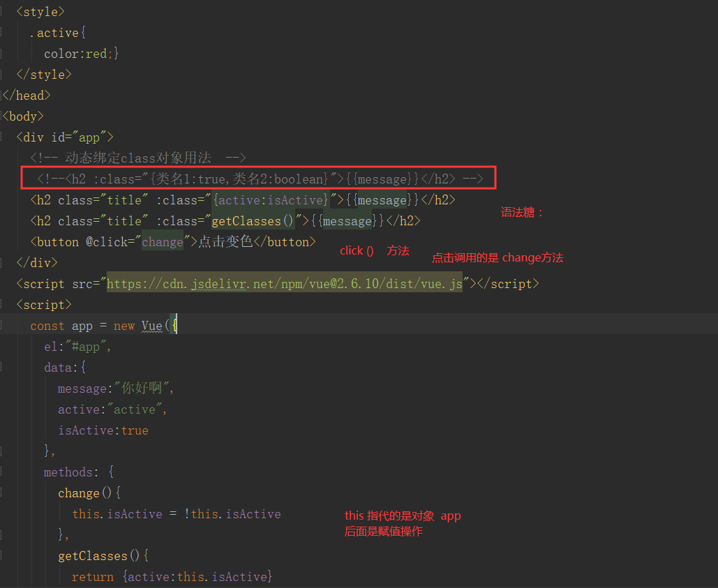Click the 'change(){' method definition
The width and height of the screenshot is (718, 588).
pos(89,493)
